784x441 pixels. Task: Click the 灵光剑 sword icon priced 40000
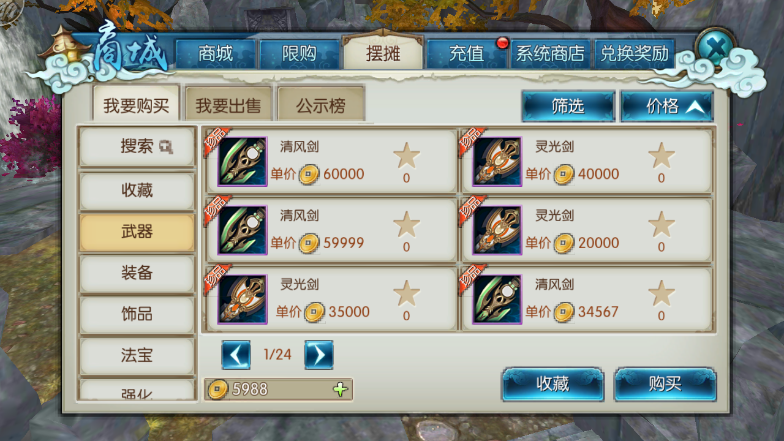(497, 162)
